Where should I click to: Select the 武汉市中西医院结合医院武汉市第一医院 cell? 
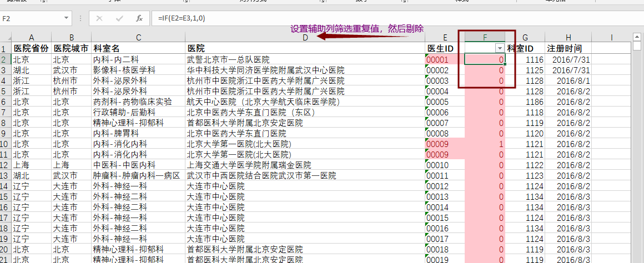(305, 176)
